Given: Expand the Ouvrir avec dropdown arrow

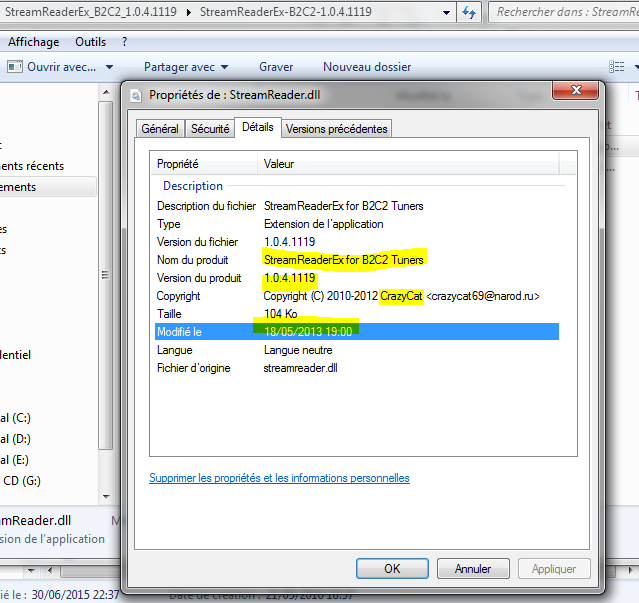Looking at the screenshot, I should [x=108, y=67].
